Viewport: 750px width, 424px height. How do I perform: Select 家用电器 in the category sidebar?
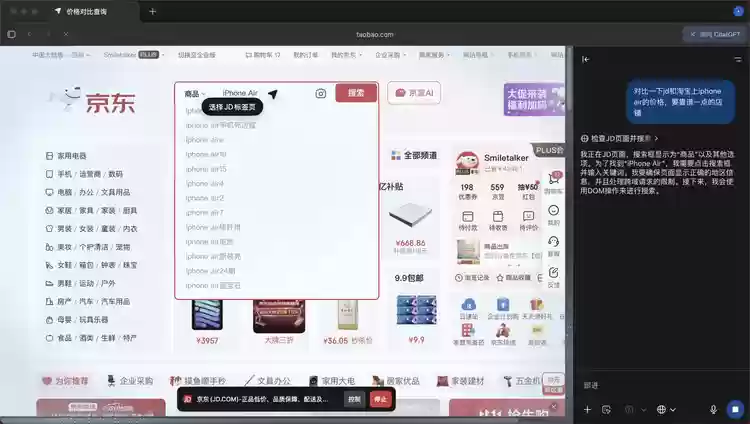click(x=72, y=156)
